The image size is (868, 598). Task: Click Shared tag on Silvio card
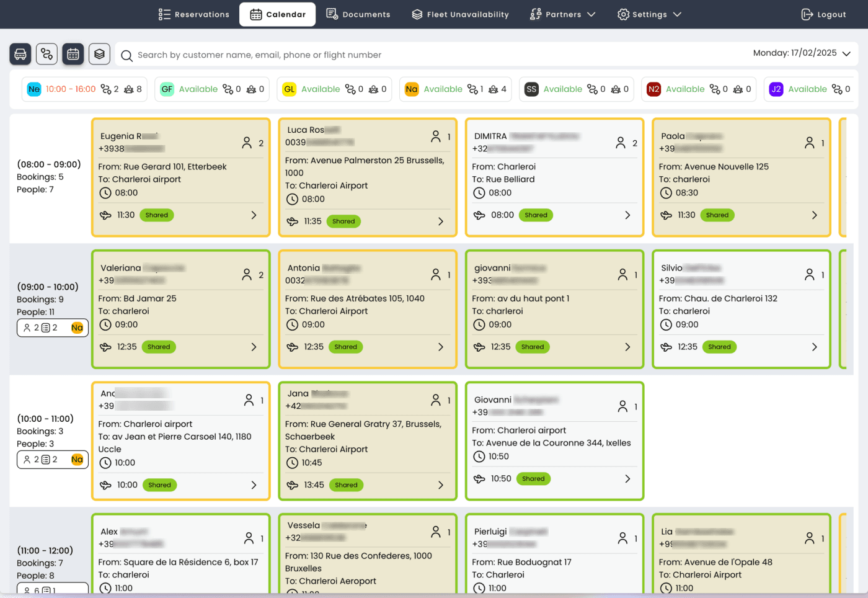(719, 347)
